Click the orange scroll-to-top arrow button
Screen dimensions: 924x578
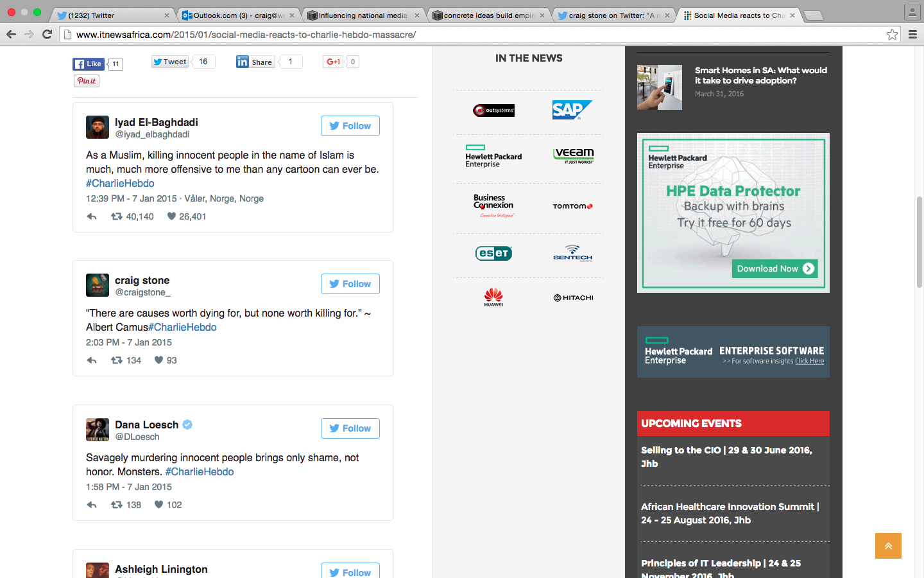pos(888,546)
